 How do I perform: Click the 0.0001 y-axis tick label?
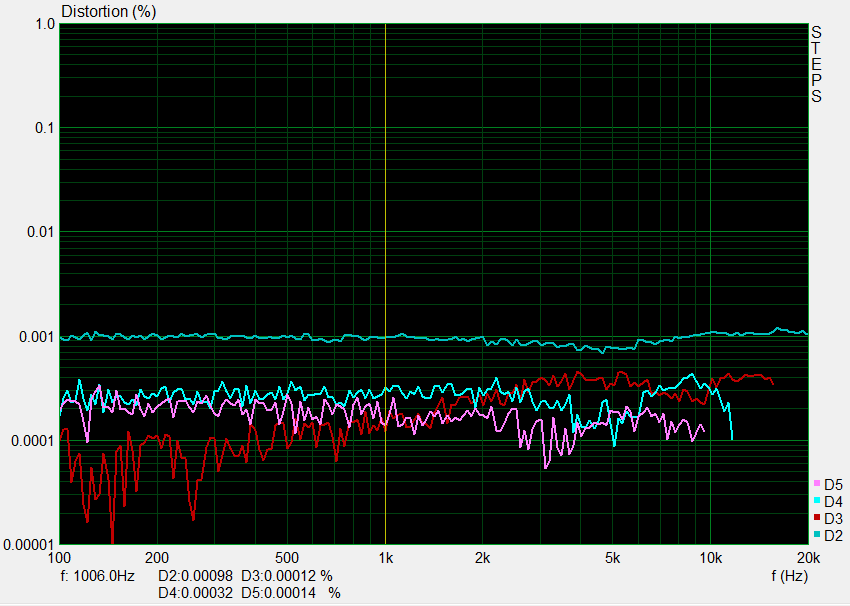tap(33, 441)
